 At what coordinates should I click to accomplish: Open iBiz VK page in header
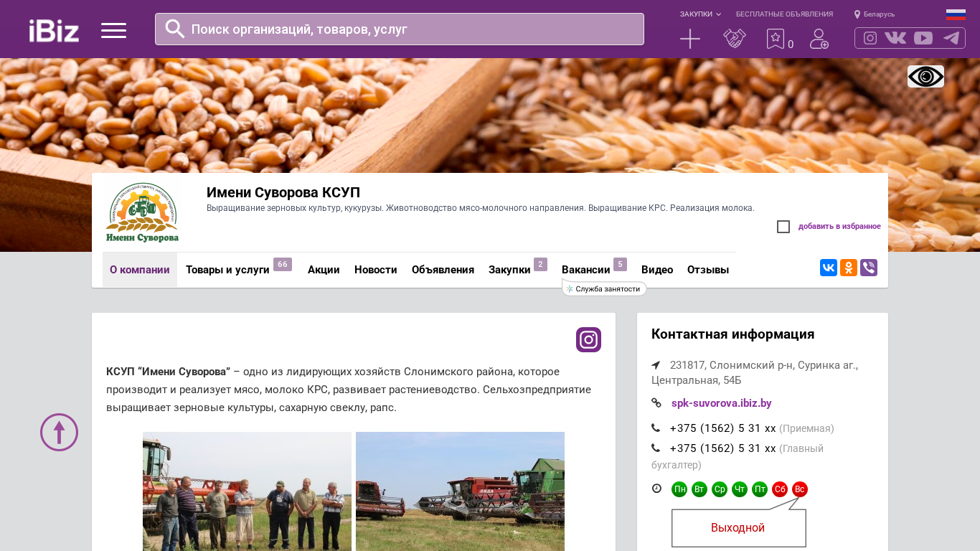pyautogui.click(x=895, y=38)
